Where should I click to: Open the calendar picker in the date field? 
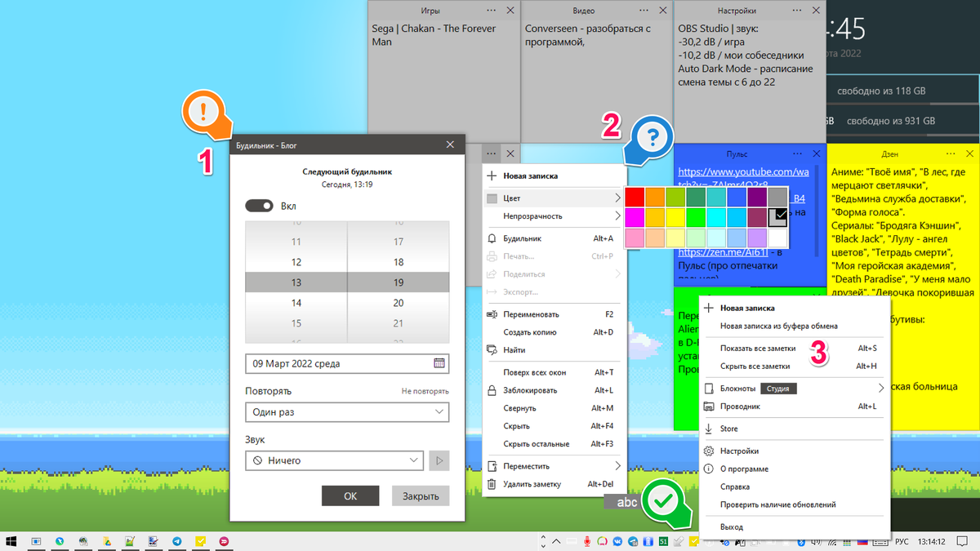439,363
